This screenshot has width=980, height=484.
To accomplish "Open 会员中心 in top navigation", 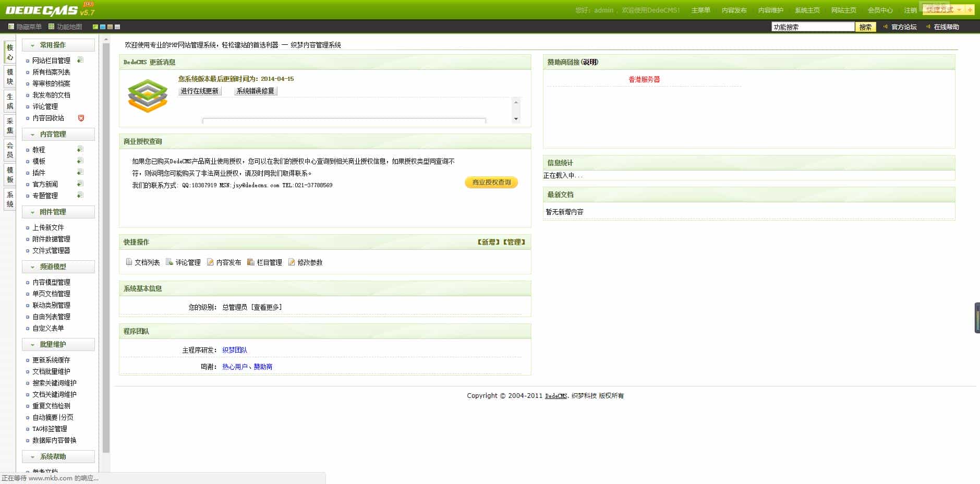I will click(880, 10).
